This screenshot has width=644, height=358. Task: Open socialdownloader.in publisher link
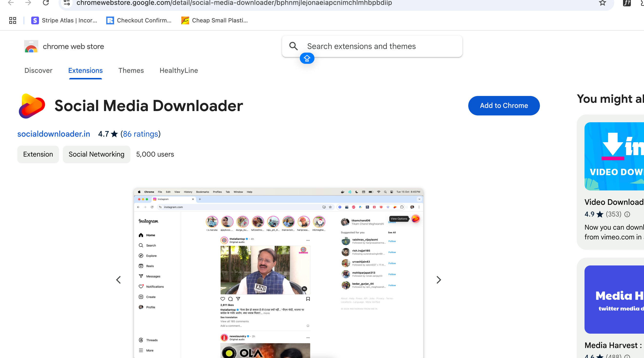pos(53,134)
